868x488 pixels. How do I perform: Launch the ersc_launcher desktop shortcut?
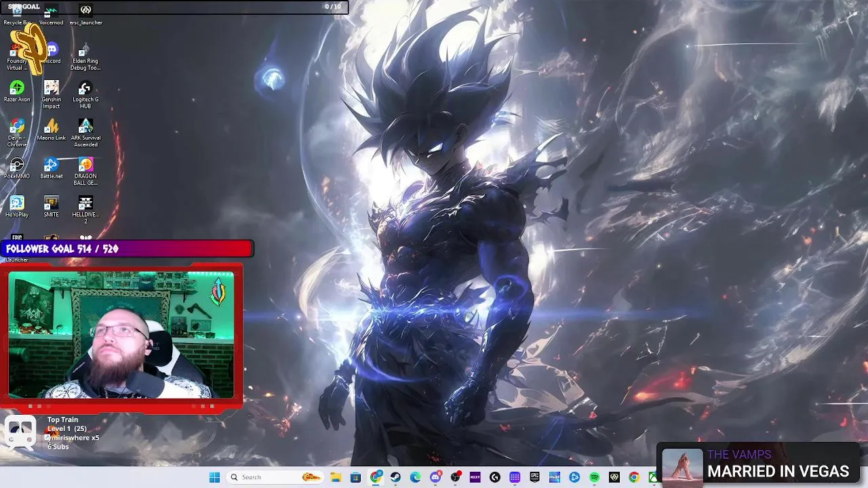[x=85, y=15]
